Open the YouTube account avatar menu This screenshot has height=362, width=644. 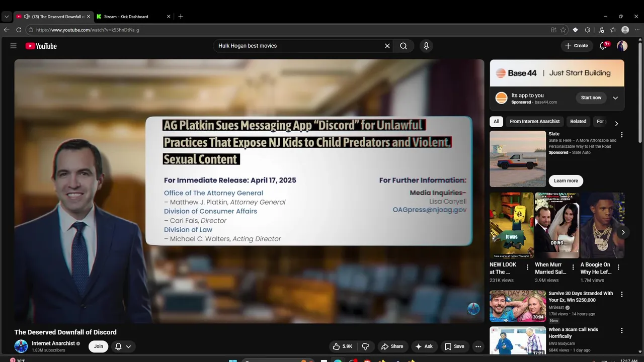coord(622,46)
